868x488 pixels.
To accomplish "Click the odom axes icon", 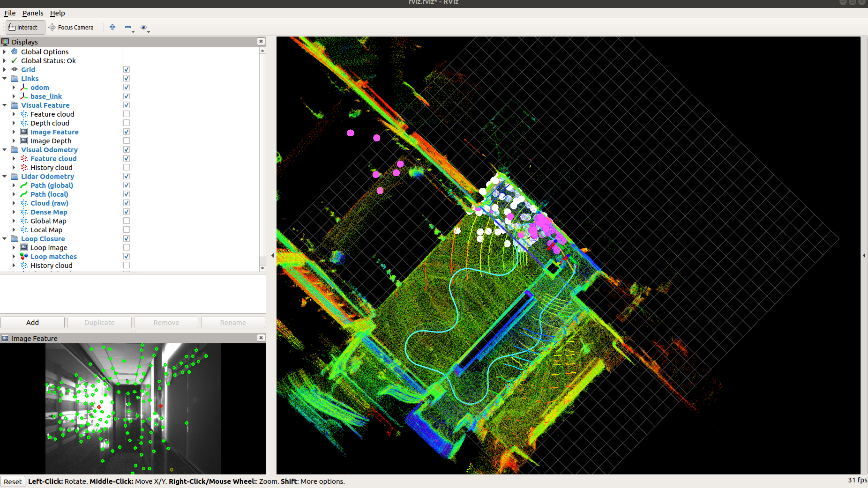I will pyautogui.click(x=24, y=87).
